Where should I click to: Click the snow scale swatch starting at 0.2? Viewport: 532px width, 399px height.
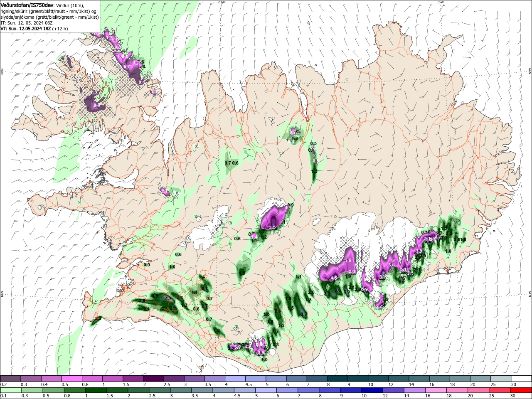pyautogui.click(x=10, y=379)
